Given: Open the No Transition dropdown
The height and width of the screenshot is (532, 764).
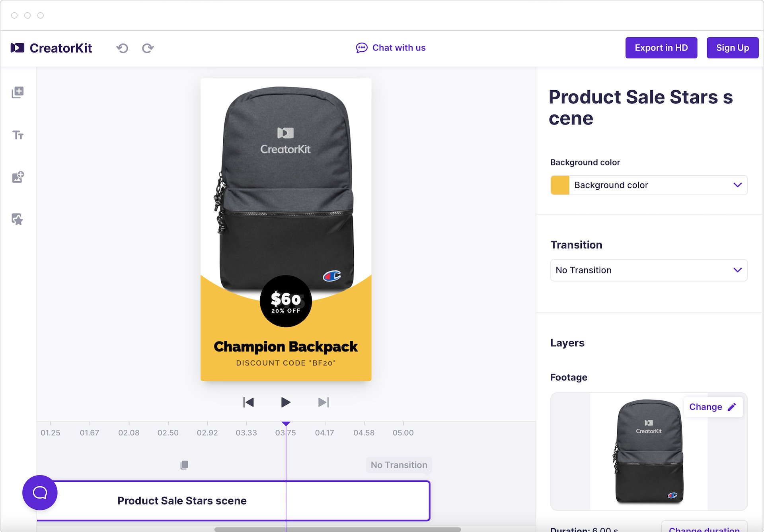Looking at the screenshot, I should 649,270.
